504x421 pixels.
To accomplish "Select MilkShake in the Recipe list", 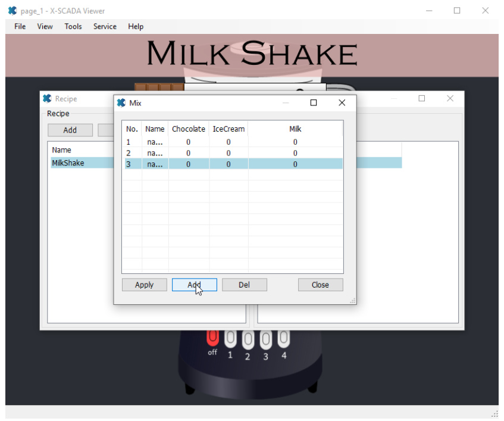I will pos(82,163).
